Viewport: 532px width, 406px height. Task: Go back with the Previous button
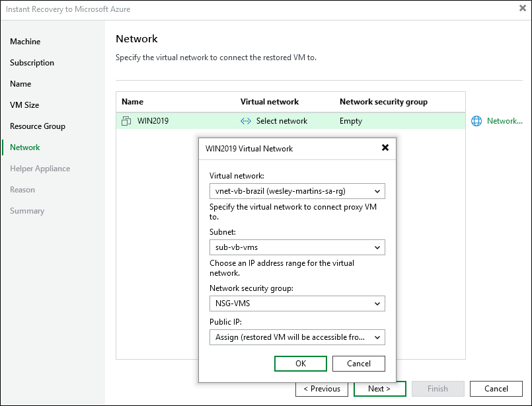point(322,389)
